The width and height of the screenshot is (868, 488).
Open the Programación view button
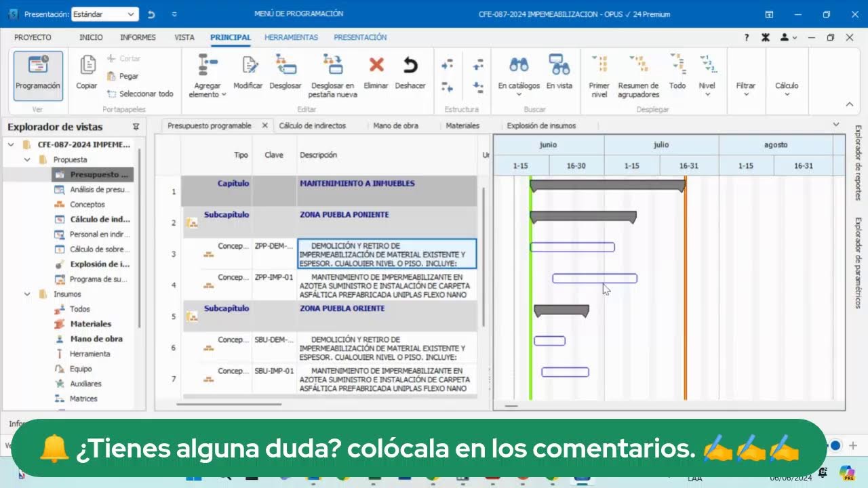tap(38, 75)
